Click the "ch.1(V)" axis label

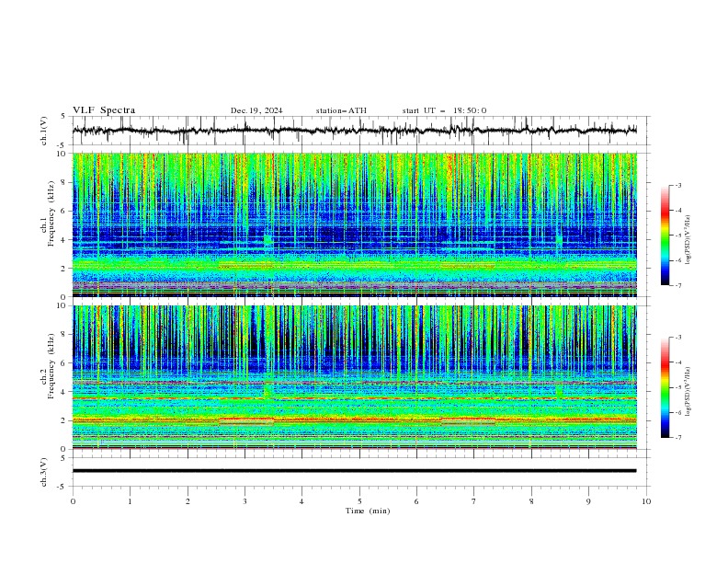pyautogui.click(x=44, y=131)
